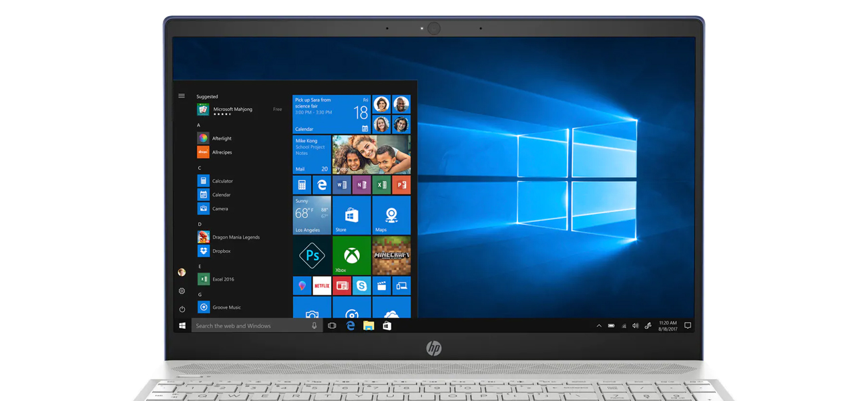Click the taskbar clock showing 11:20 AM
This screenshot has height=401, width=868.
(668, 326)
